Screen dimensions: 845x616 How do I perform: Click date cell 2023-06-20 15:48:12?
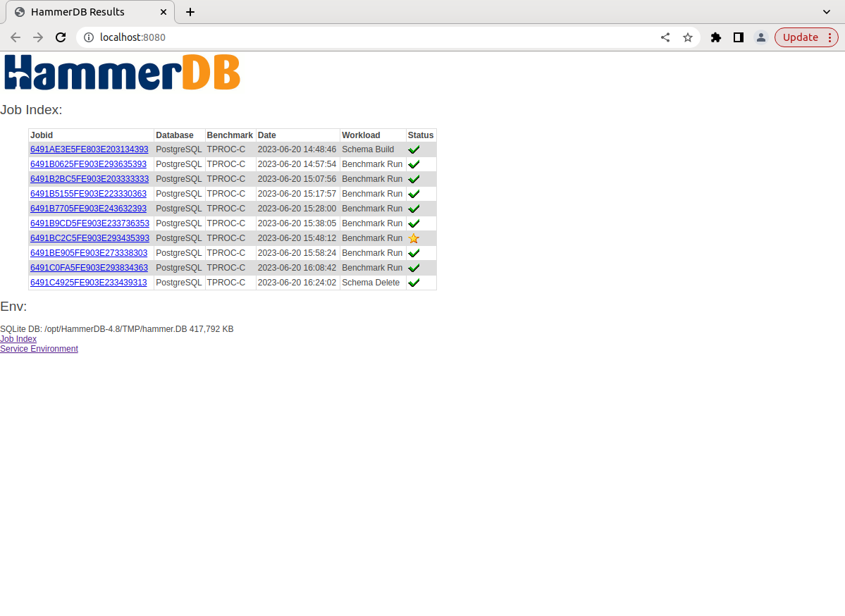coord(297,238)
